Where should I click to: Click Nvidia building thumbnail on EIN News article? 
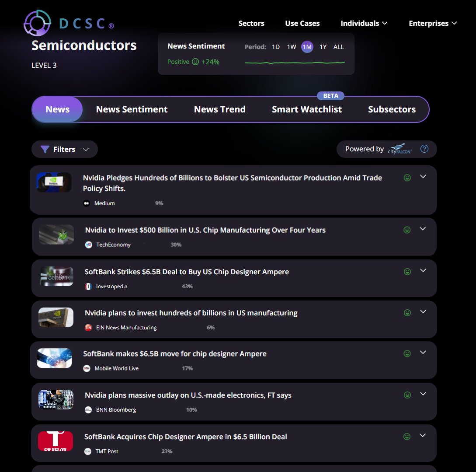pyautogui.click(x=56, y=318)
